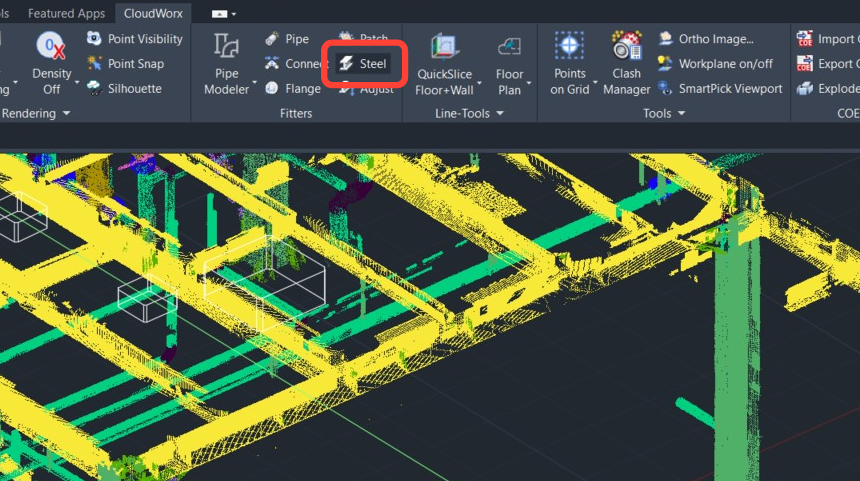Open the Pipe Modeler tool
Viewport: 860px width, 481px height.
(226, 64)
